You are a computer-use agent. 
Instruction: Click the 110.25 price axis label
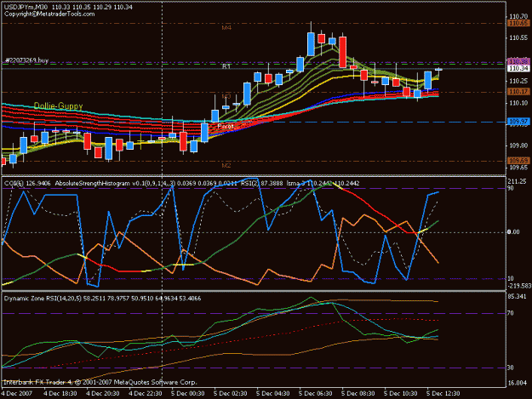click(518, 81)
